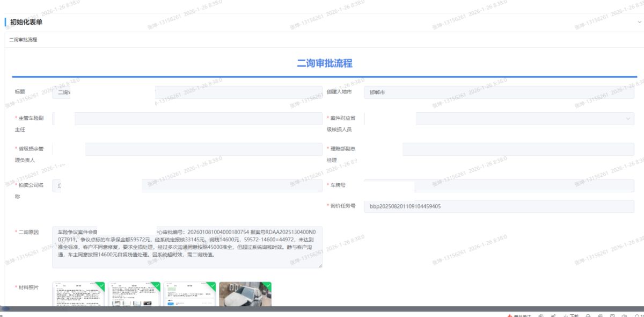Click the 询价任务号 field

click(499, 206)
